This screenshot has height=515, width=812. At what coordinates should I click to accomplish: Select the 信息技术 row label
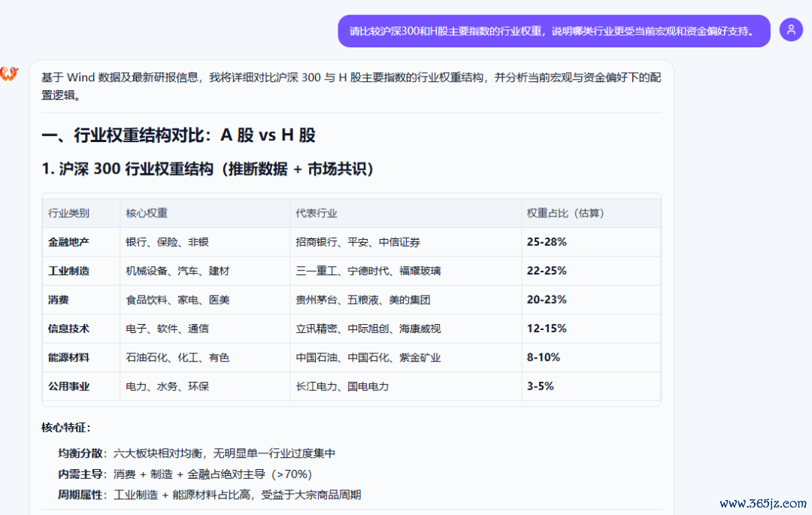click(x=69, y=329)
